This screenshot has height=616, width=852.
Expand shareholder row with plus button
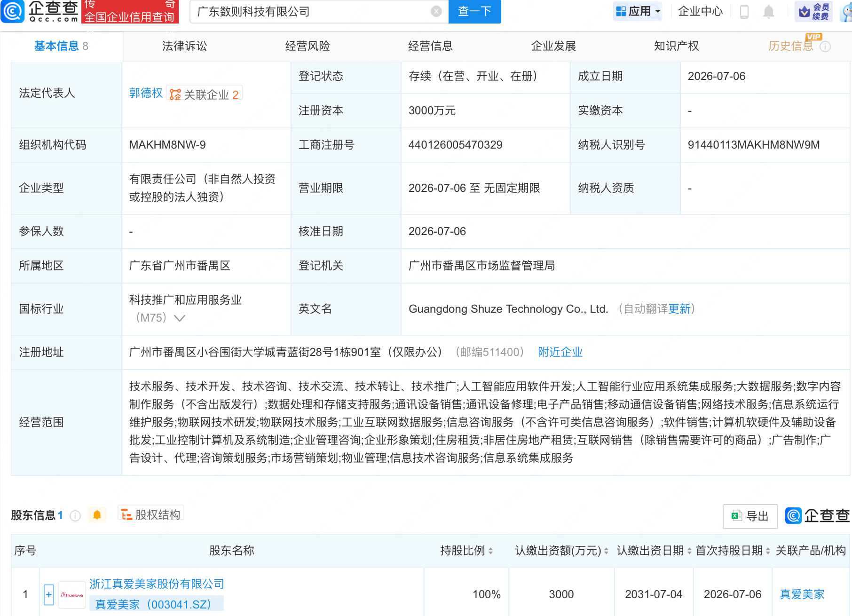coord(49,594)
